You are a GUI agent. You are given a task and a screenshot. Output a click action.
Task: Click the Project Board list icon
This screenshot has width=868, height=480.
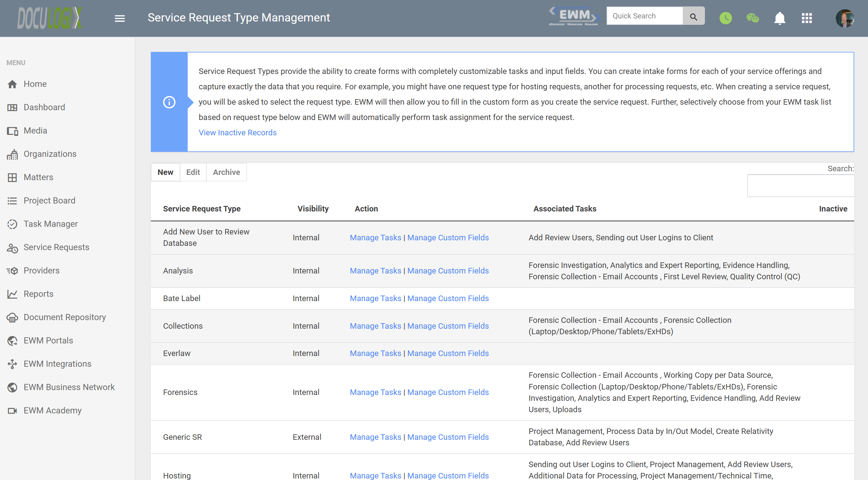[13, 201]
